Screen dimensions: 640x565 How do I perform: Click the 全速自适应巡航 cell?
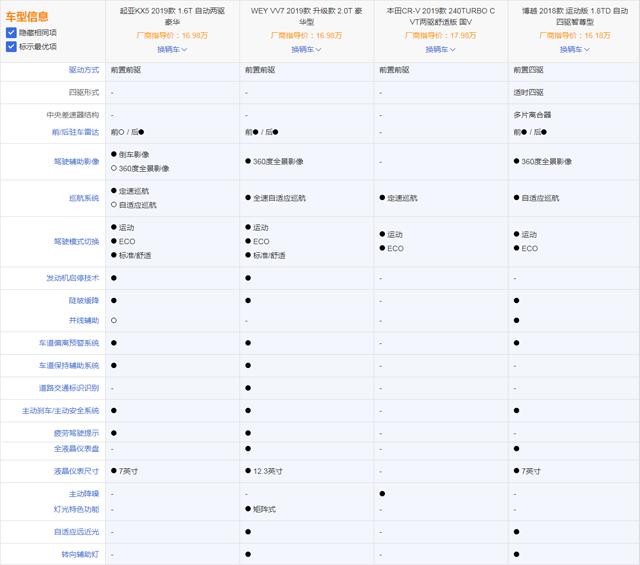(276, 198)
